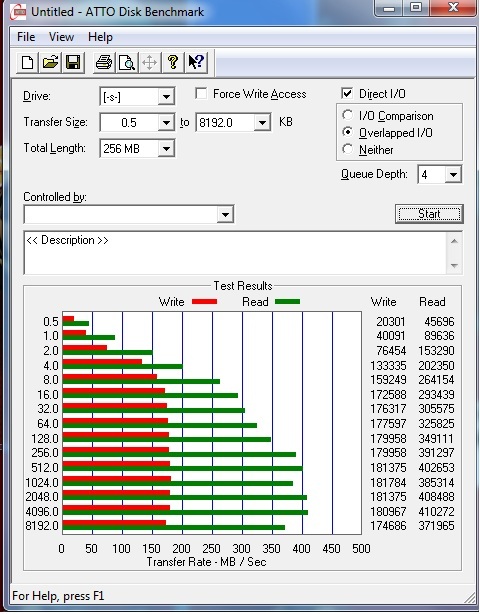This screenshot has height=614, width=480.
Task: Click the New document toolbar icon
Action: (x=27, y=62)
